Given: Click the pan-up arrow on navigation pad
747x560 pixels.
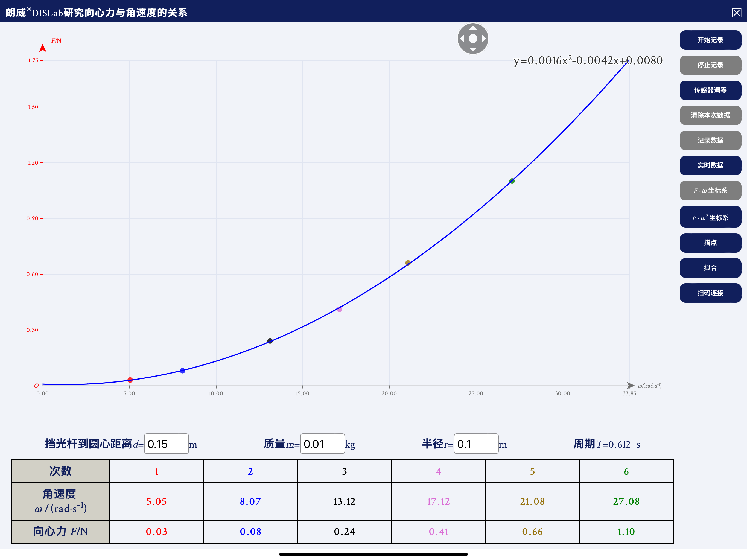Looking at the screenshot, I should [x=473, y=28].
